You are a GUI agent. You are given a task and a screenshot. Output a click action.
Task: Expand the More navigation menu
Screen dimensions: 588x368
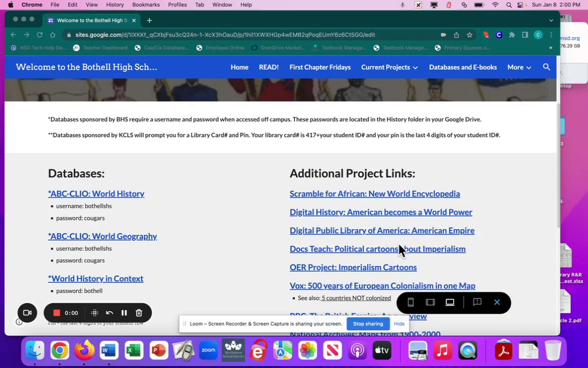(519, 67)
